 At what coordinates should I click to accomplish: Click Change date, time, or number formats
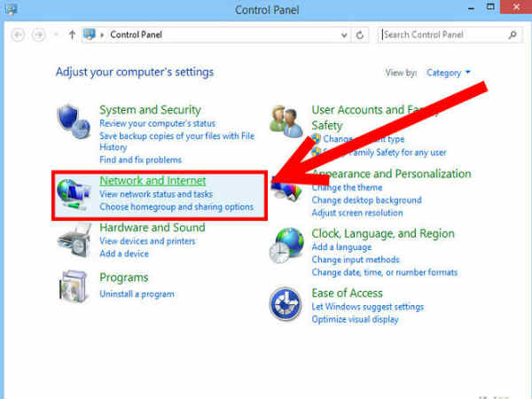pyautogui.click(x=385, y=272)
